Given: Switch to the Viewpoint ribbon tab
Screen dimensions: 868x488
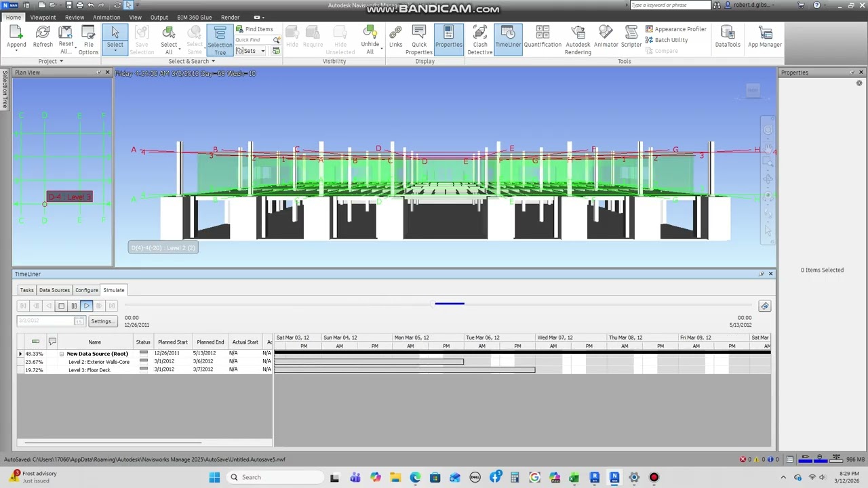Looking at the screenshot, I should pos(43,17).
